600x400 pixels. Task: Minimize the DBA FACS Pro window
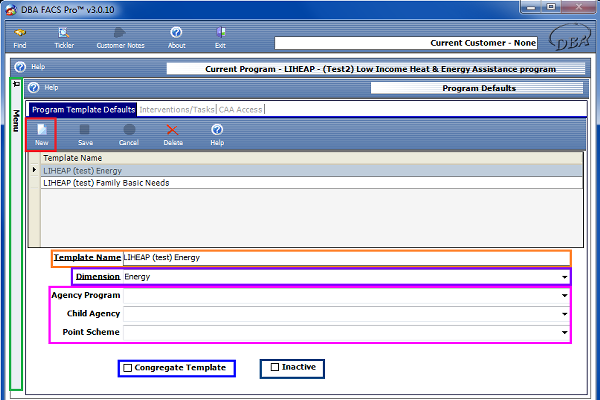pyautogui.click(x=531, y=7)
